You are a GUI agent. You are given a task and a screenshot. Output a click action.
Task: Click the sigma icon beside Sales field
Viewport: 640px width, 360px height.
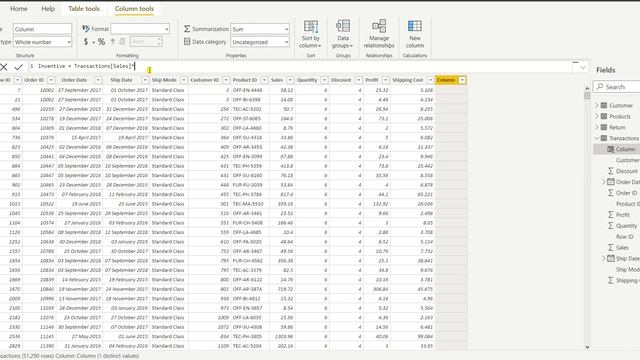pyautogui.click(x=611, y=247)
